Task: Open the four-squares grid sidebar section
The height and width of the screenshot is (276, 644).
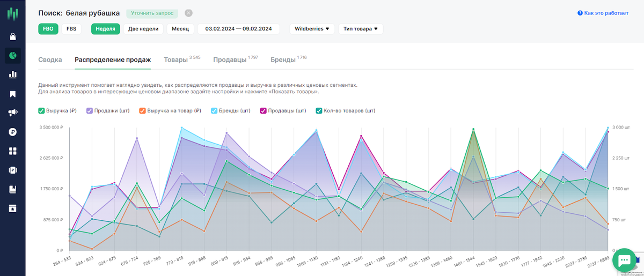Action: 12,151
